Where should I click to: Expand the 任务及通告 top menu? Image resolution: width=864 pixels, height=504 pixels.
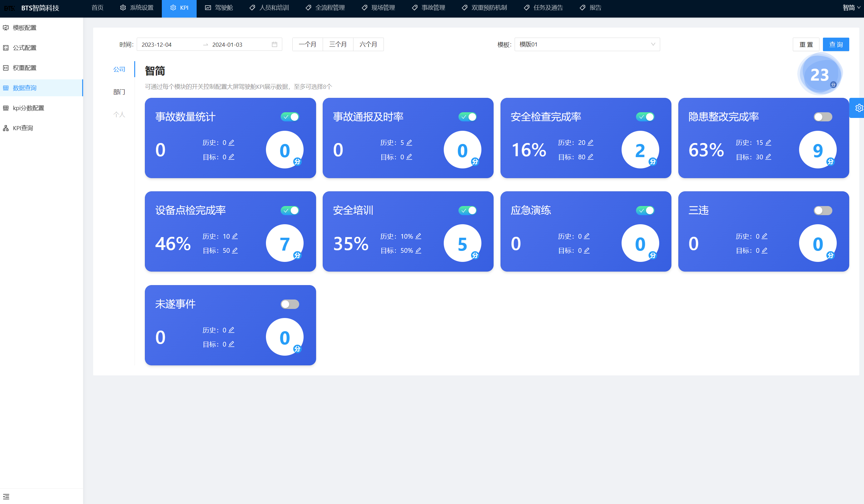(x=543, y=8)
